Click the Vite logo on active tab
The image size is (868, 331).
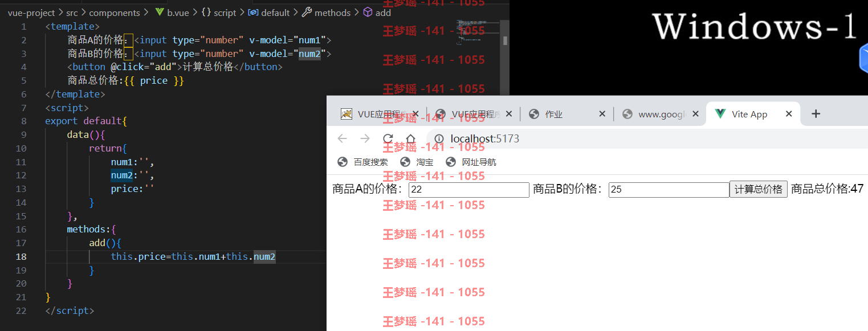pyautogui.click(x=719, y=114)
